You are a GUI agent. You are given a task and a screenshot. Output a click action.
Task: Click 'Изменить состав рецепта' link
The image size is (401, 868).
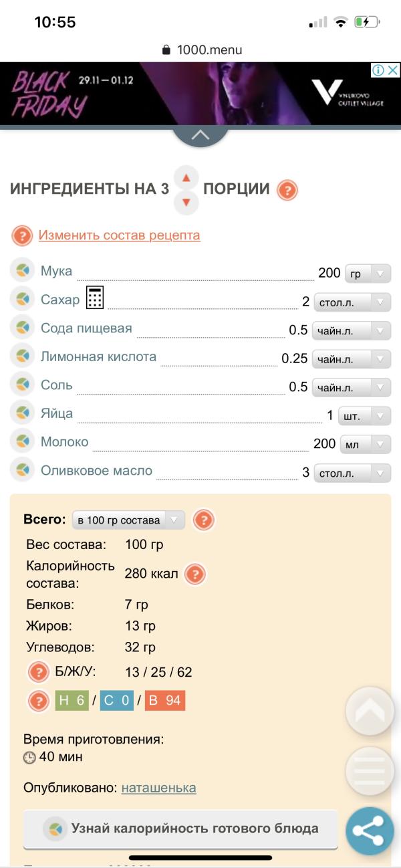119,235
